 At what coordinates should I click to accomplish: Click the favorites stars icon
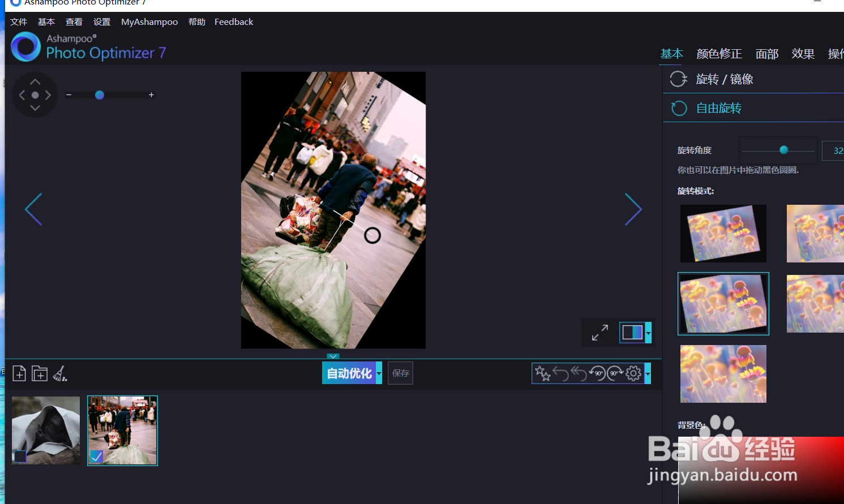(x=542, y=373)
